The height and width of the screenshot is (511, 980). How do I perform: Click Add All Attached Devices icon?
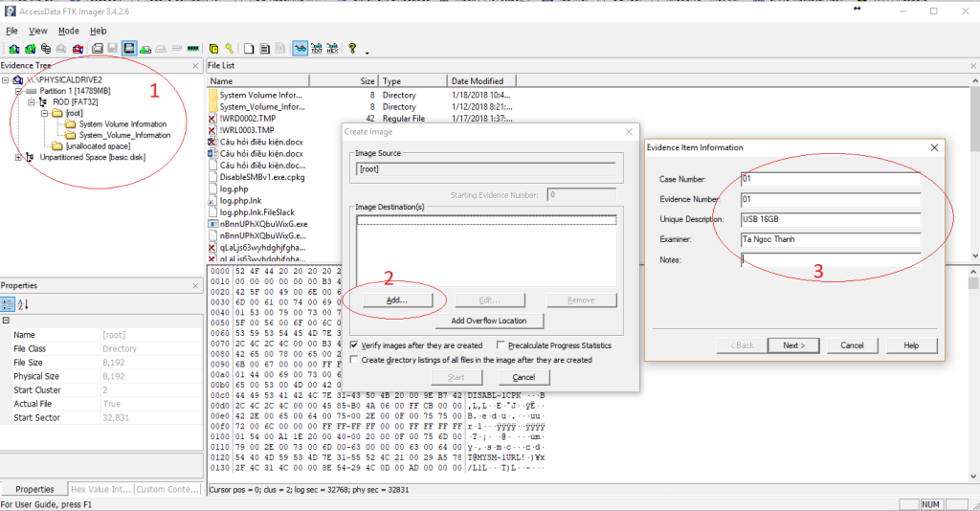30,49
